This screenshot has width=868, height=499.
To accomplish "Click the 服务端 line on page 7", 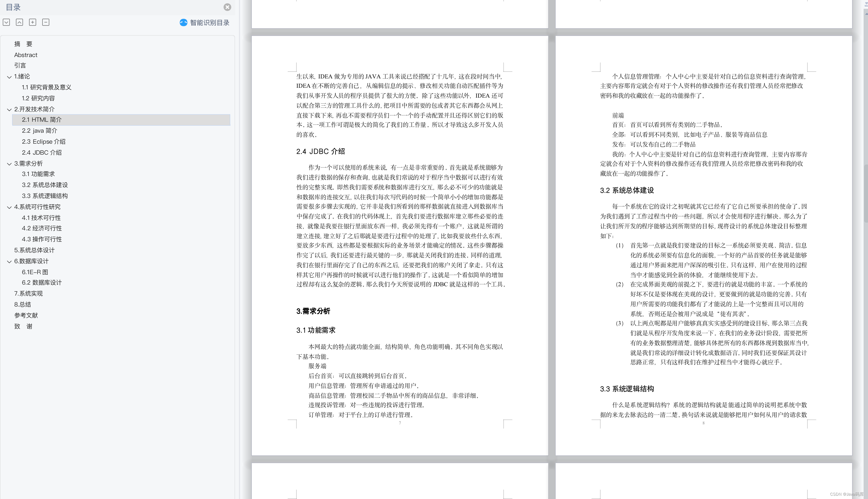I will 317,366.
